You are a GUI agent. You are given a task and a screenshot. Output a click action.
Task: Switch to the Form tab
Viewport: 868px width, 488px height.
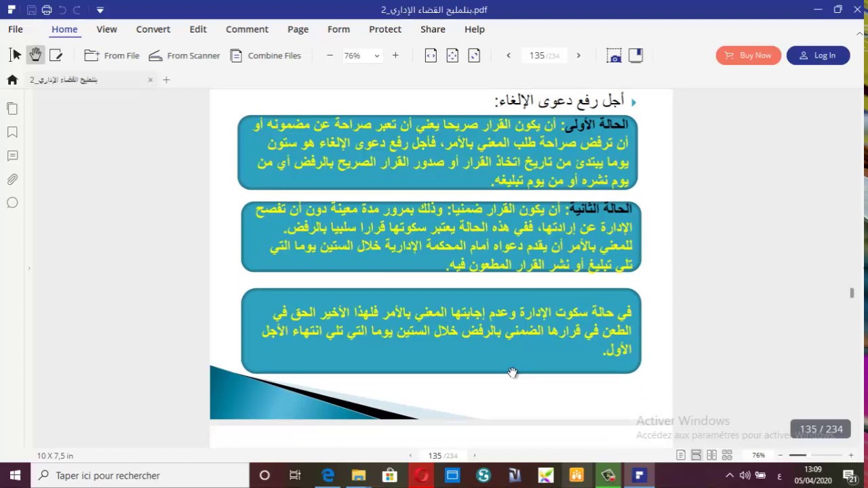(x=338, y=29)
